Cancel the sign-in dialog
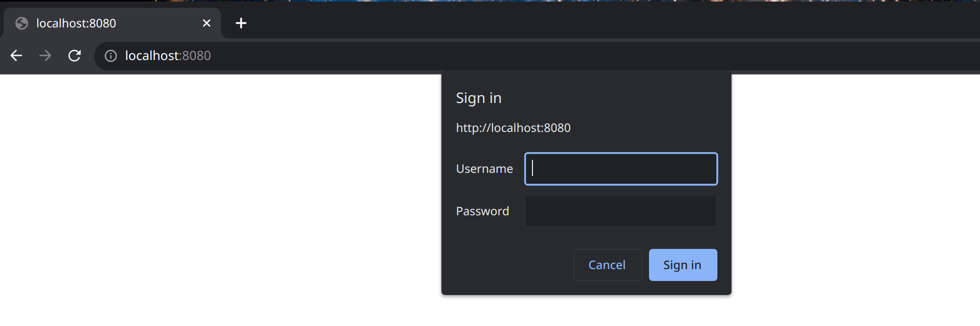This screenshot has height=326, width=980. 607,265
